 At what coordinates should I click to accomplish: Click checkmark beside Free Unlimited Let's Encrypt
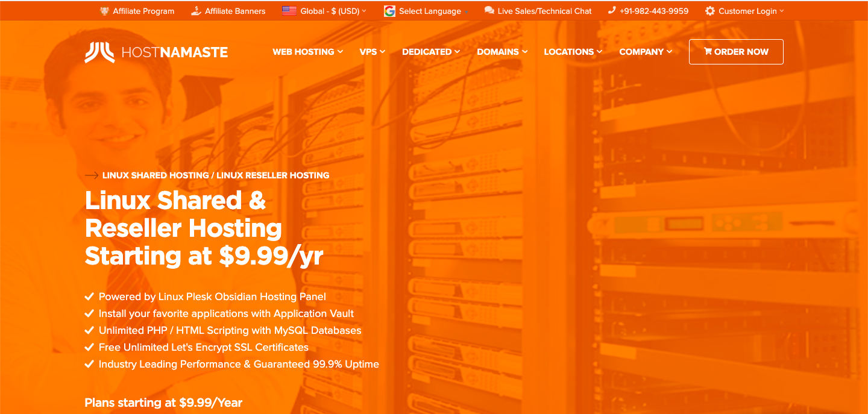89,347
